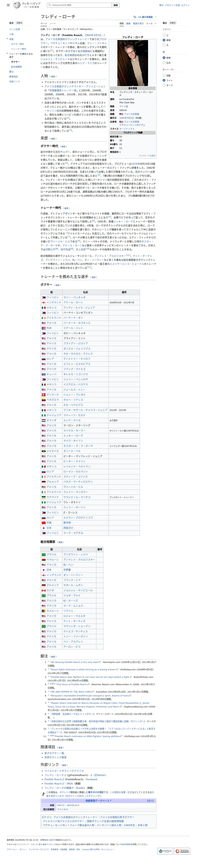Click the Cameroon flag beside ソクジュ
Image resolution: width=197 pixels, height=868 pixels.
(x=44, y=611)
